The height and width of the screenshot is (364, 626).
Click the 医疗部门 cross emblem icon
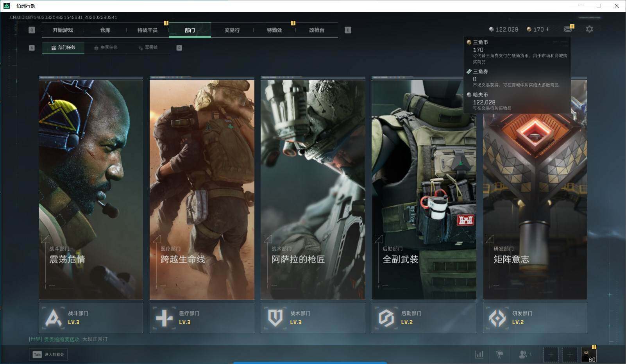(164, 318)
